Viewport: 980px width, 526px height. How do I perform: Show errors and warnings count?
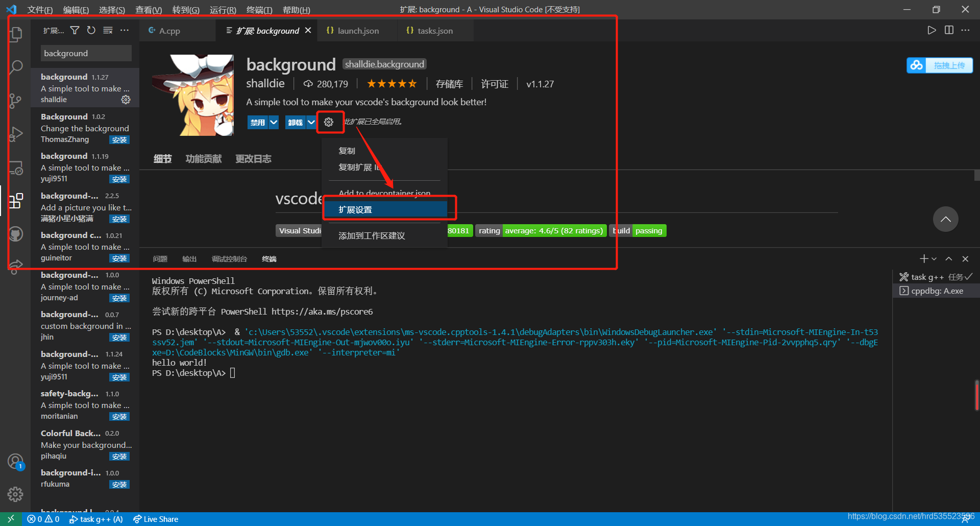coord(43,519)
